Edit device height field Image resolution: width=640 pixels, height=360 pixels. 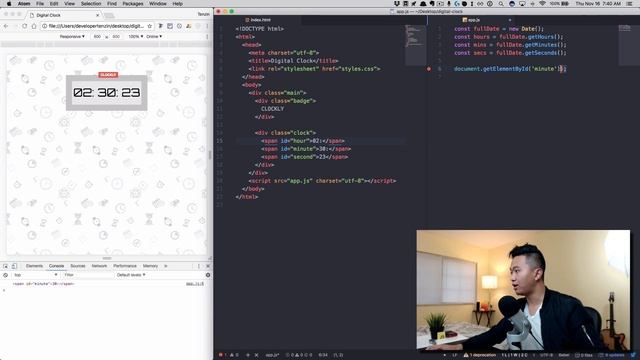(x=116, y=36)
